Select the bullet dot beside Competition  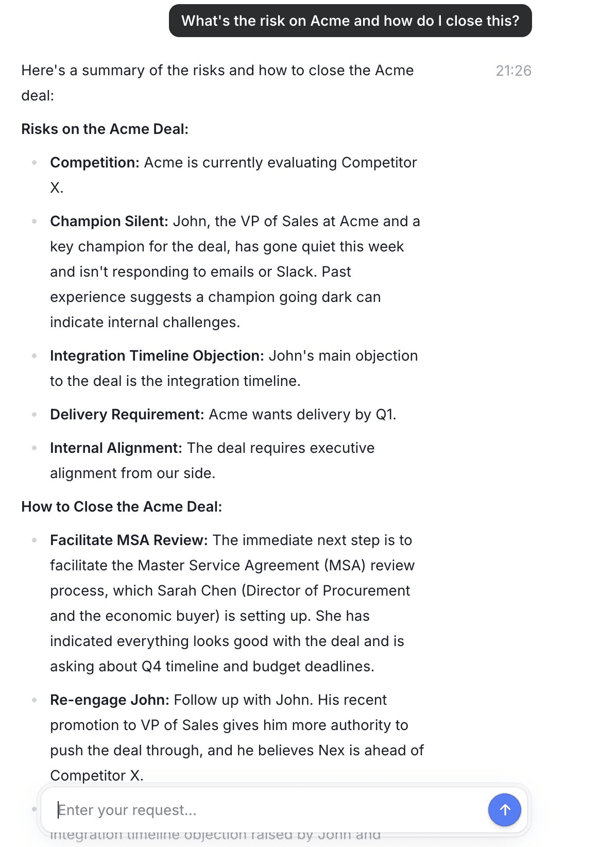(x=35, y=163)
